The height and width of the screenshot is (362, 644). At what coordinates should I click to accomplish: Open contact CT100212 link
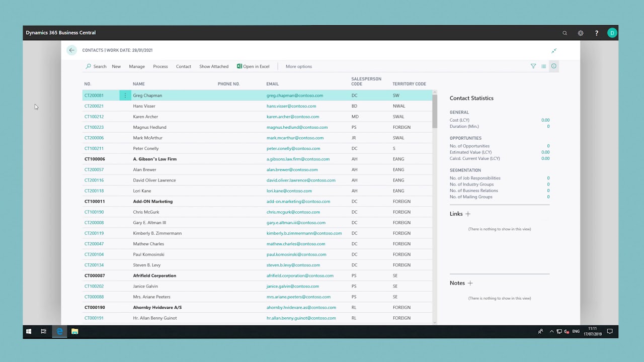[x=94, y=117]
